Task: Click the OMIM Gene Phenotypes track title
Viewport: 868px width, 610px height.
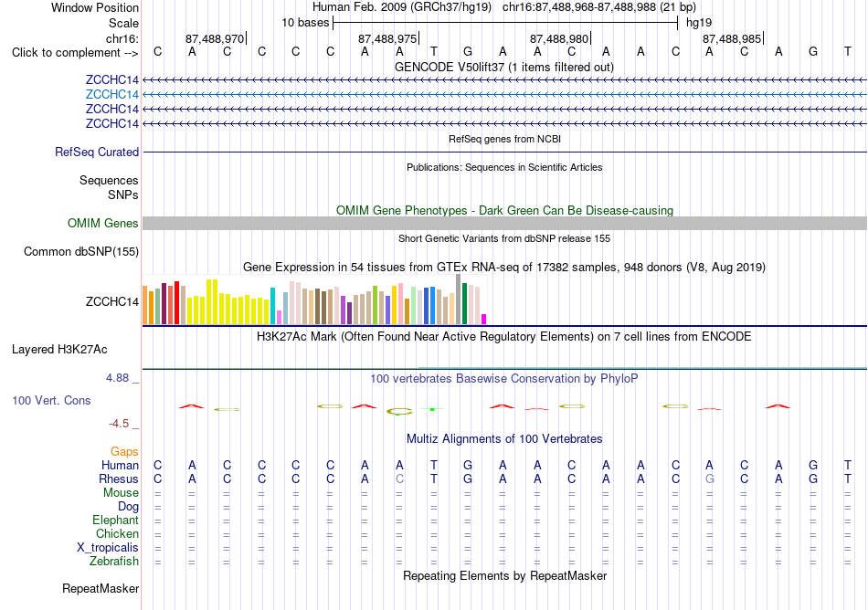Action: [x=504, y=211]
